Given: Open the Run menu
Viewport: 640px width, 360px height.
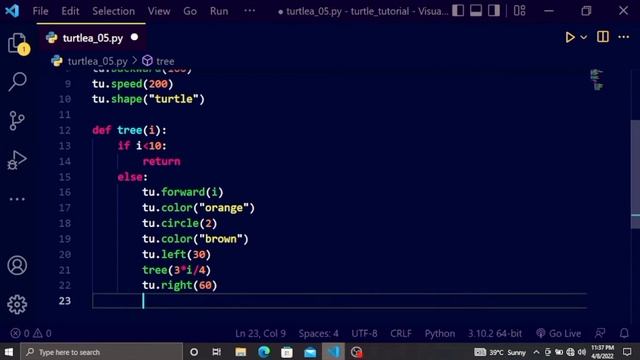Looking at the screenshot, I should (219, 11).
